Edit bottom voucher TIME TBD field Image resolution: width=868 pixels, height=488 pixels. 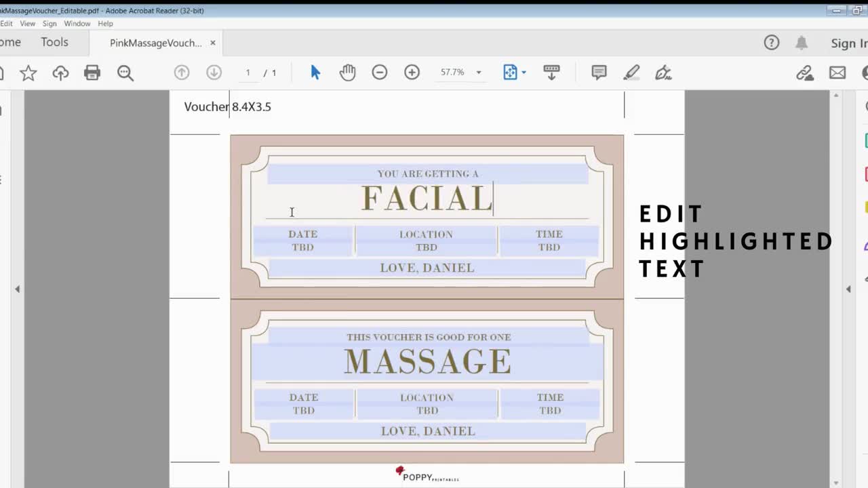coord(550,404)
